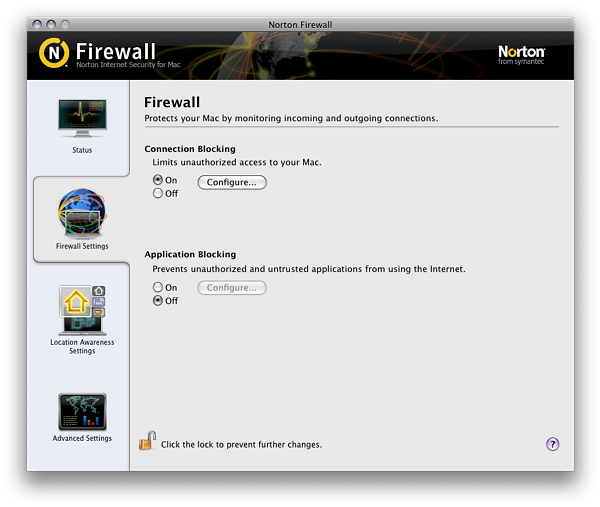This screenshot has height=507, width=600.
Task: Open Location Awareness Settings house icon
Action: coord(82,310)
